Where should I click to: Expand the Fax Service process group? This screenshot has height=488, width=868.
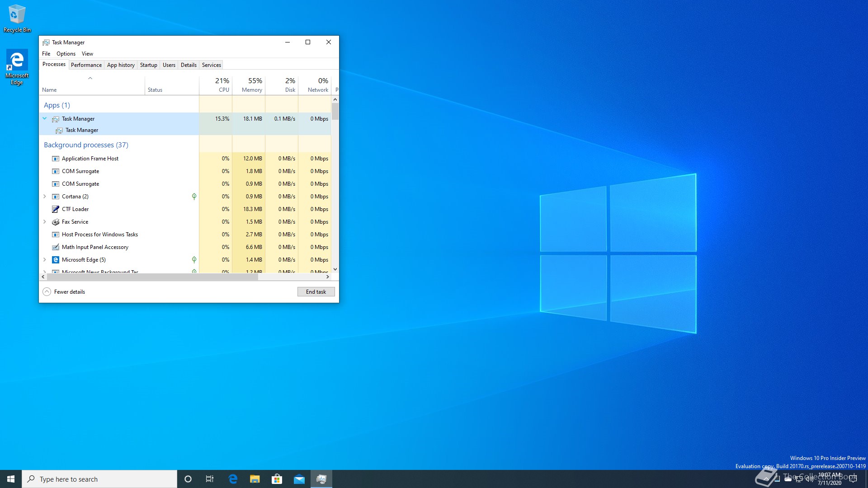pyautogui.click(x=44, y=222)
